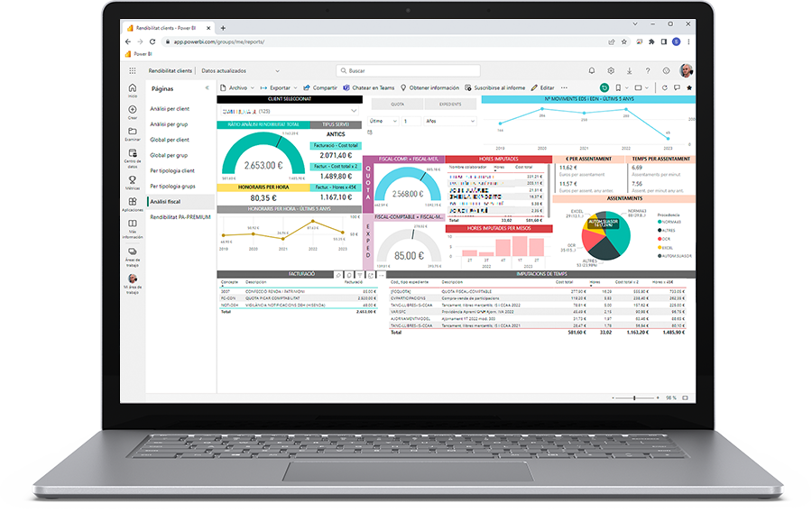Viewport: 812px width, 512px height.
Task: Open Centro de datos in sidebar
Action: 133,154
